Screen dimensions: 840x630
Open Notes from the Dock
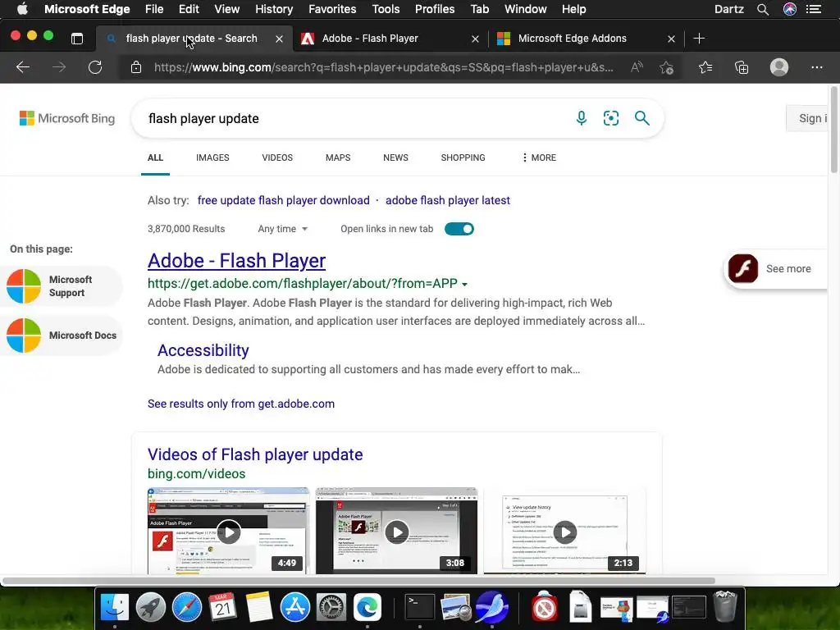tap(259, 607)
